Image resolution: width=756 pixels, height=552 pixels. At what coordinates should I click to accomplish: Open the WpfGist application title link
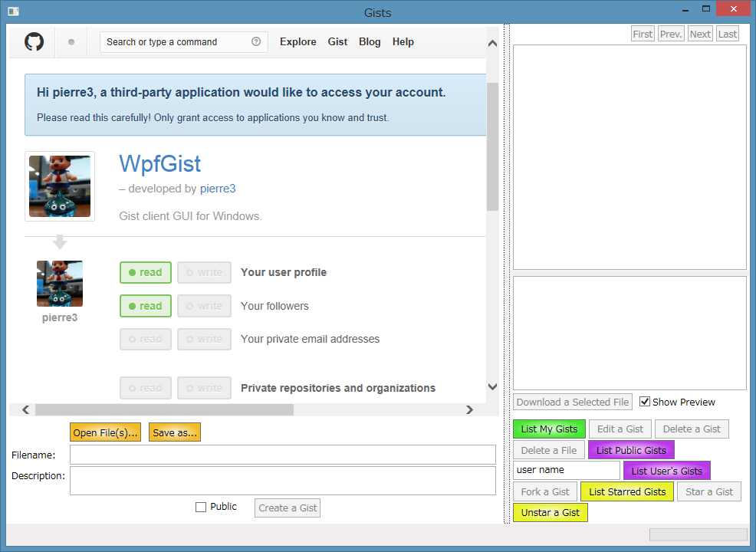160,163
